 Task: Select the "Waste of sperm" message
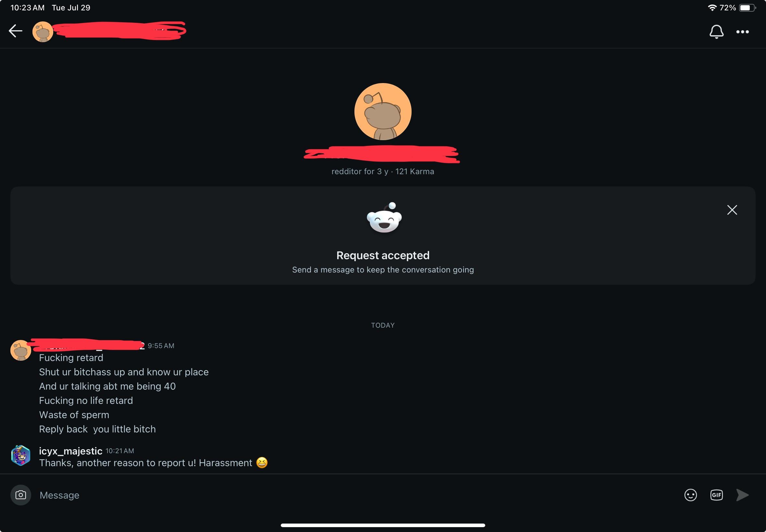[x=74, y=415]
